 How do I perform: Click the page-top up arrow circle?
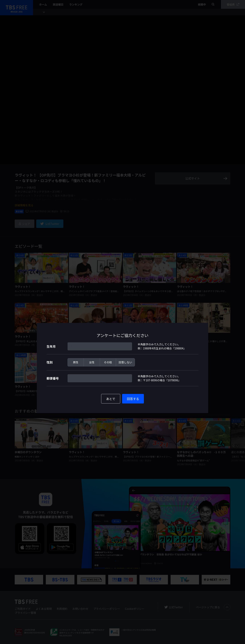coord(227,607)
